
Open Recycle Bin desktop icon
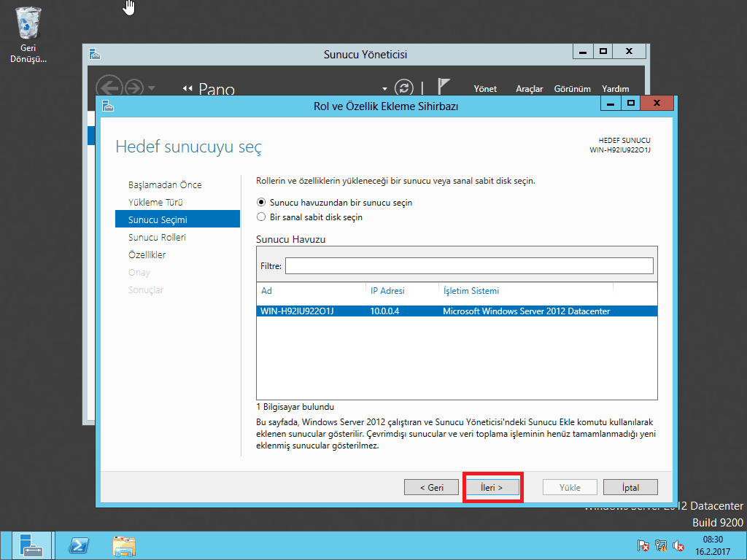point(28,26)
